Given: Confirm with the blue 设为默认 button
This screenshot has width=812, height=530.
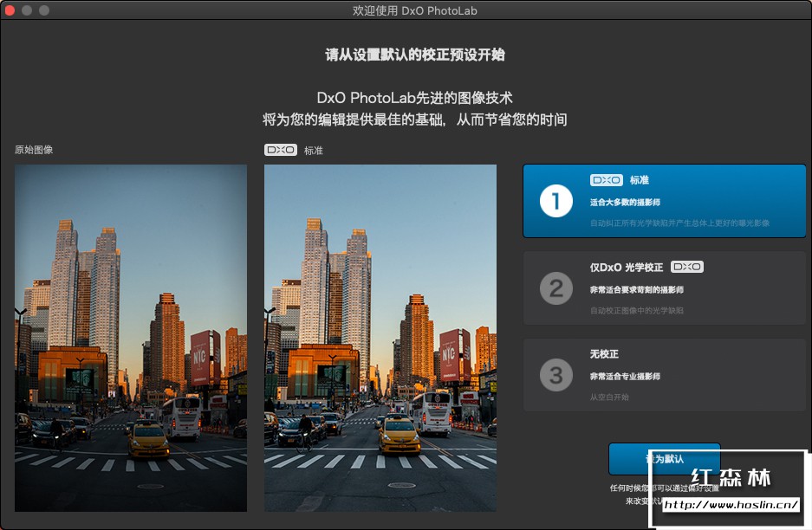Looking at the screenshot, I should [x=665, y=459].
